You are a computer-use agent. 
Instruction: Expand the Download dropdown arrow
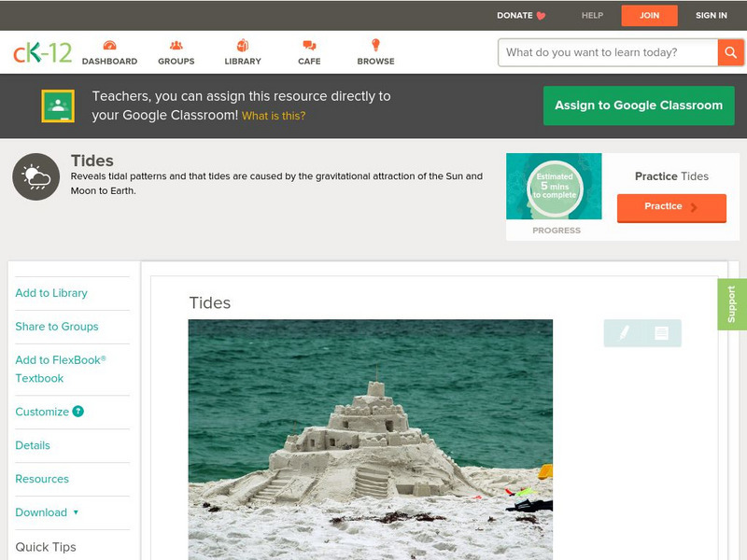coord(76,512)
